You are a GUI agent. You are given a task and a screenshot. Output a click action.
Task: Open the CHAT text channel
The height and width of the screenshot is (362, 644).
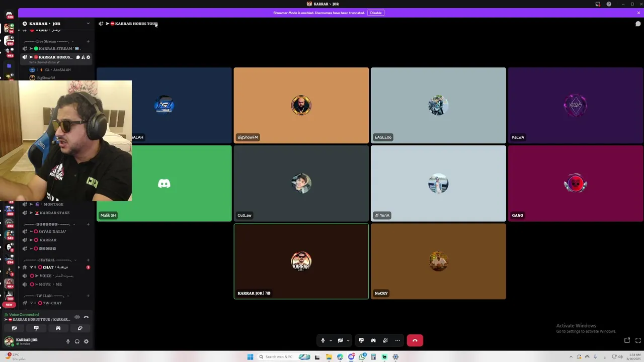55,267
